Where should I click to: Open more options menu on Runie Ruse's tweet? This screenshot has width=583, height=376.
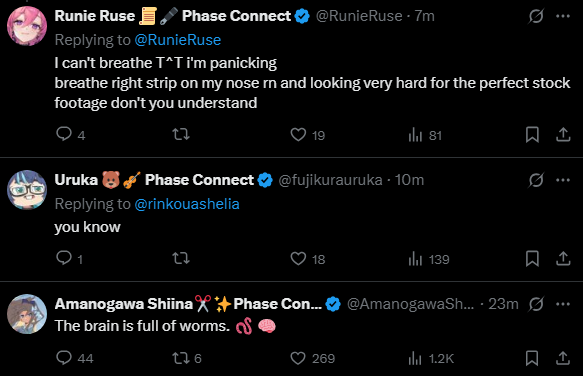(x=563, y=16)
